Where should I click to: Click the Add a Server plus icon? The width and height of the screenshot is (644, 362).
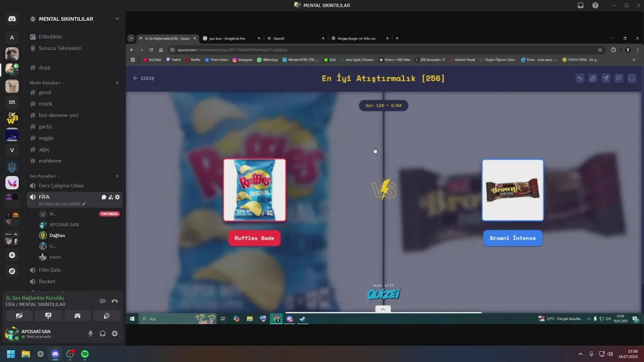coord(12,255)
